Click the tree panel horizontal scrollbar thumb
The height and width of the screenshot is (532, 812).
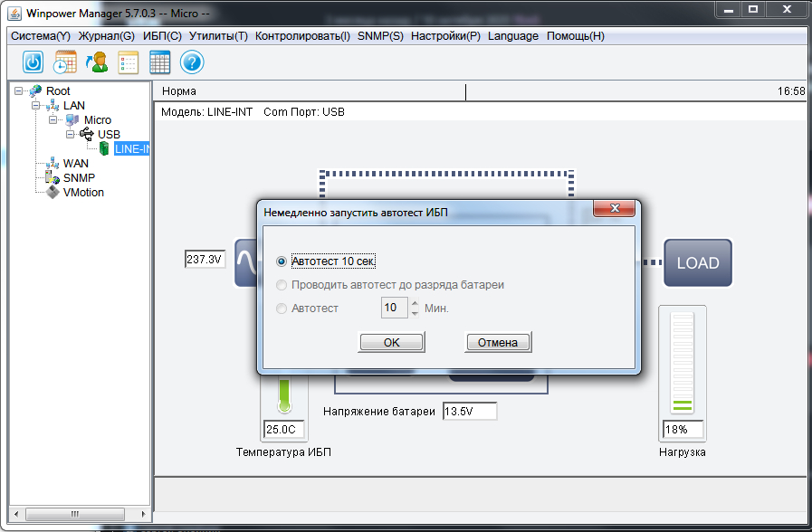click(x=74, y=514)
